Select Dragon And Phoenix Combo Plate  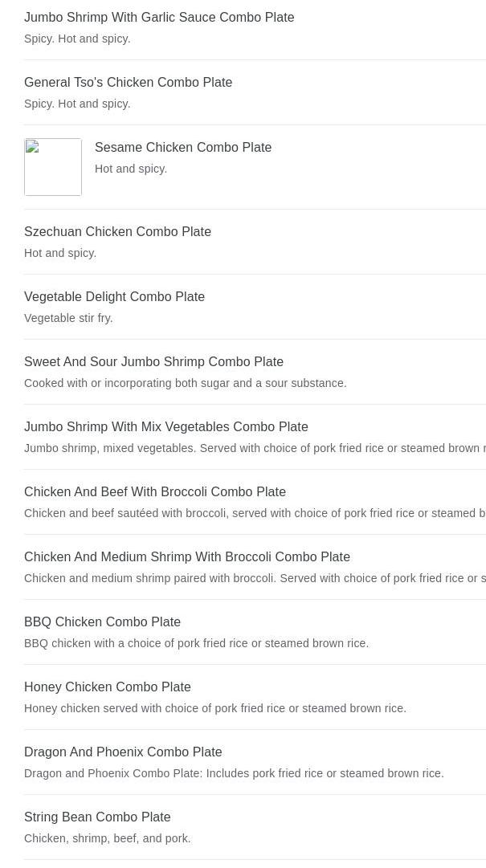click(x=123, y=752)
